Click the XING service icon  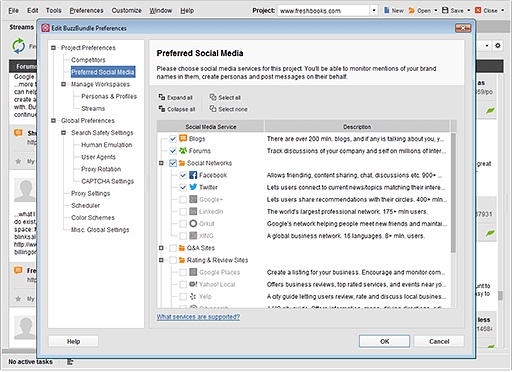[193, 236]
